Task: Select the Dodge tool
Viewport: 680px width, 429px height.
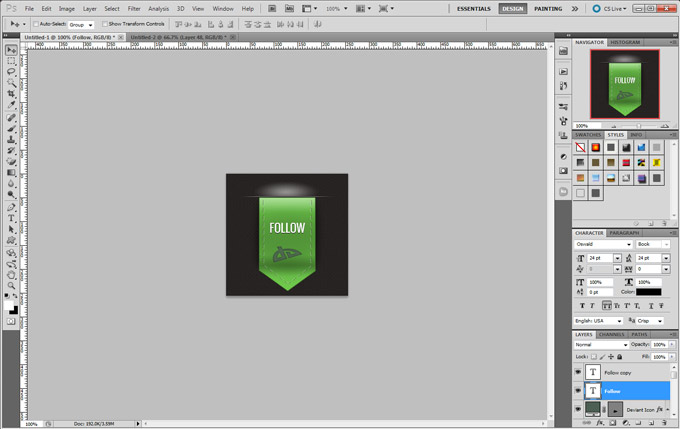Action: point(11,194)
